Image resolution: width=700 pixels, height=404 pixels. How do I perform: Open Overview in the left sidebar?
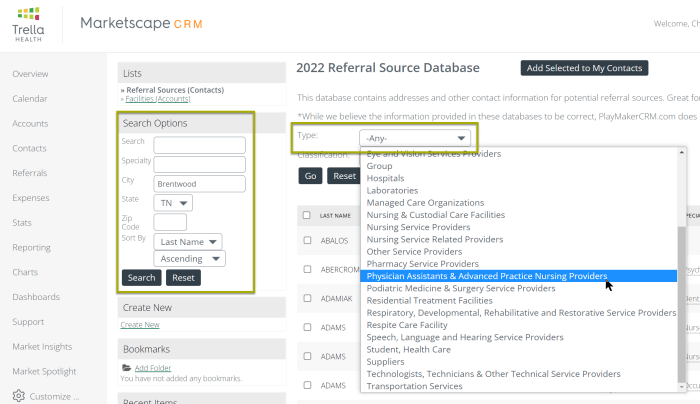30,74
